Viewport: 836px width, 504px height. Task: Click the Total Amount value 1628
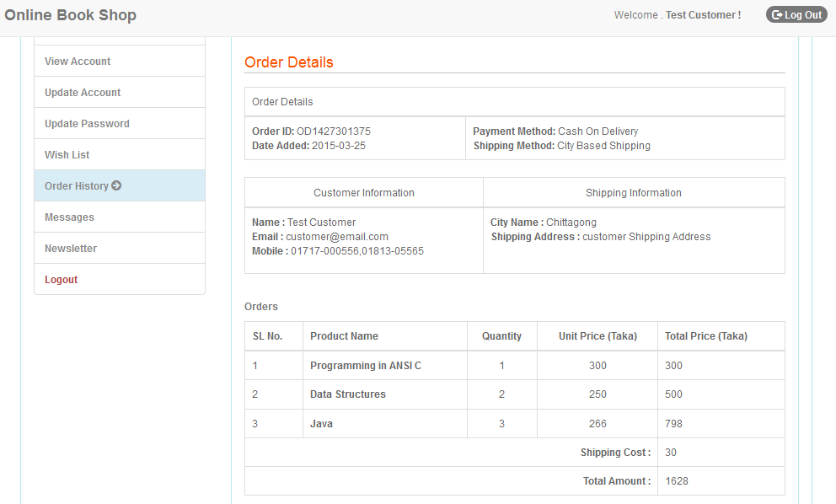click(x=677, y=481)
